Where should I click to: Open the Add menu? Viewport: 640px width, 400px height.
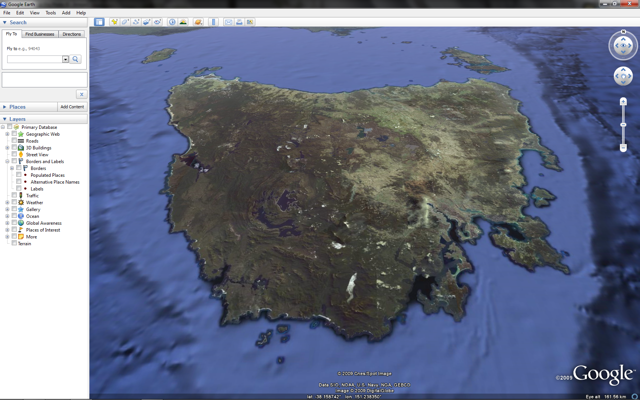[66, 13]
